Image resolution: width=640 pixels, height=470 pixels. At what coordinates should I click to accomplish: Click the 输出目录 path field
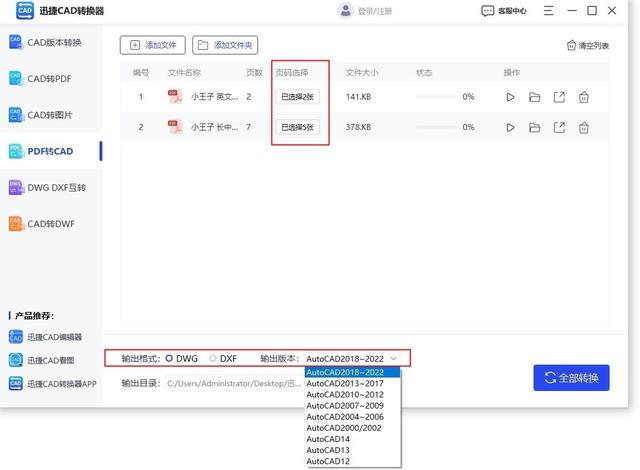235,384
